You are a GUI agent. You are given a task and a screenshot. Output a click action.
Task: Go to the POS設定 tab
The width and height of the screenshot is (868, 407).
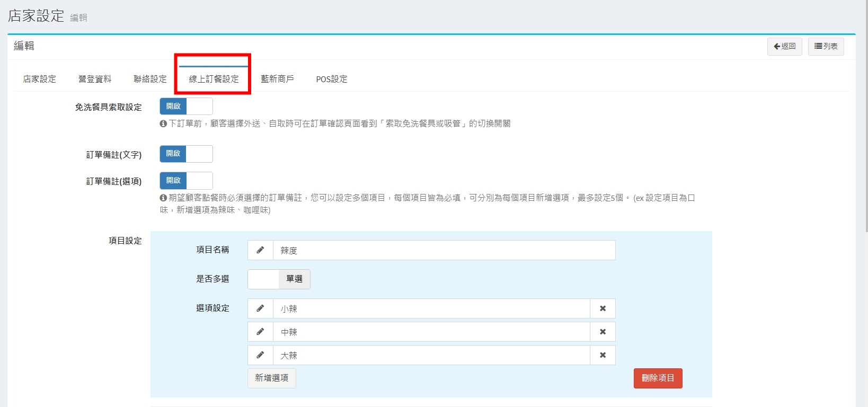pos(332,79)
